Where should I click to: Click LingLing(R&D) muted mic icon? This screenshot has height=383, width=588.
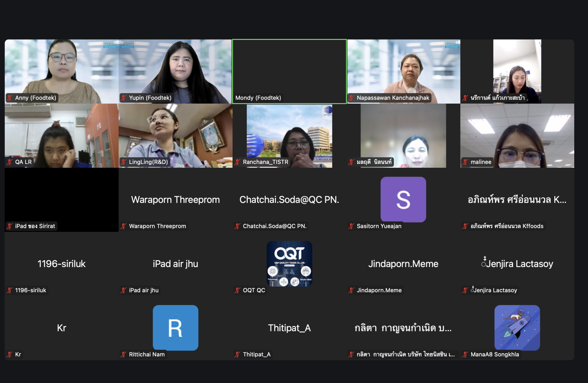coord(123,162)
